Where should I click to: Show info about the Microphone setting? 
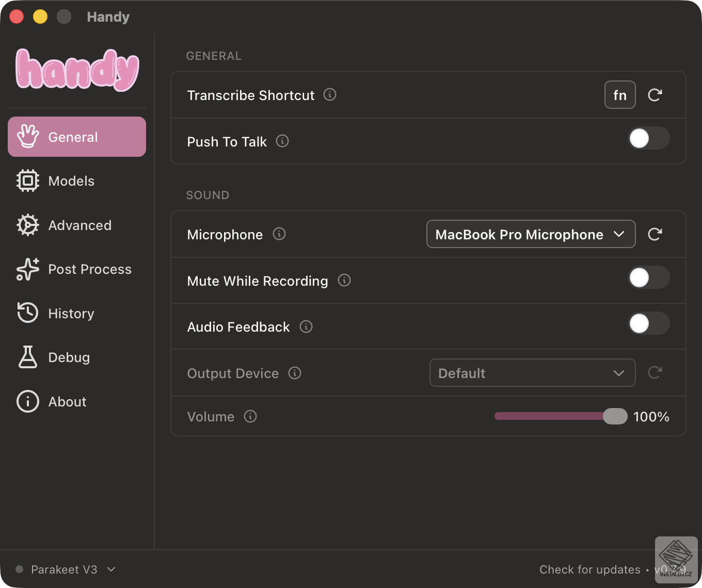tap(279, 234)
